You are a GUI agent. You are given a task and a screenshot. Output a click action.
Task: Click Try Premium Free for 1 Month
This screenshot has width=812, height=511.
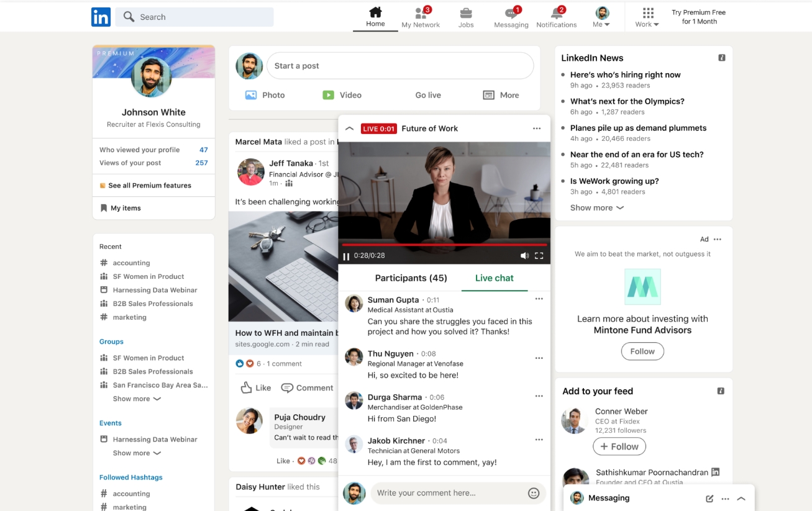coord(699,17)
